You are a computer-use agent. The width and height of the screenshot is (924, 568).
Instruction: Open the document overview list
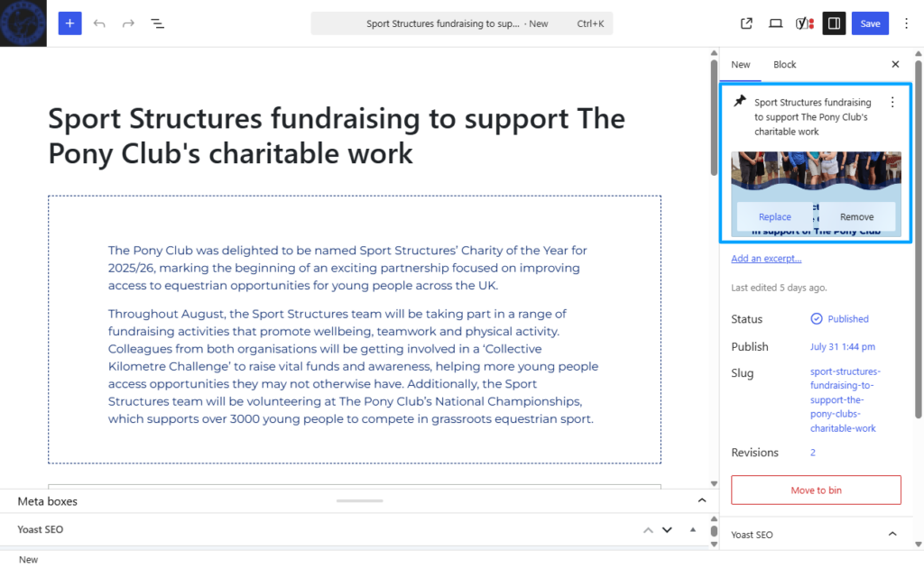coord(157,23)
